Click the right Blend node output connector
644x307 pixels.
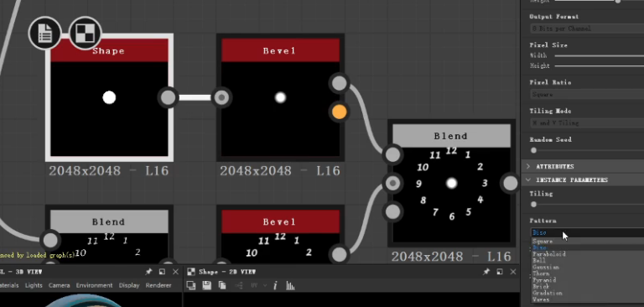[x=511, y=183]
